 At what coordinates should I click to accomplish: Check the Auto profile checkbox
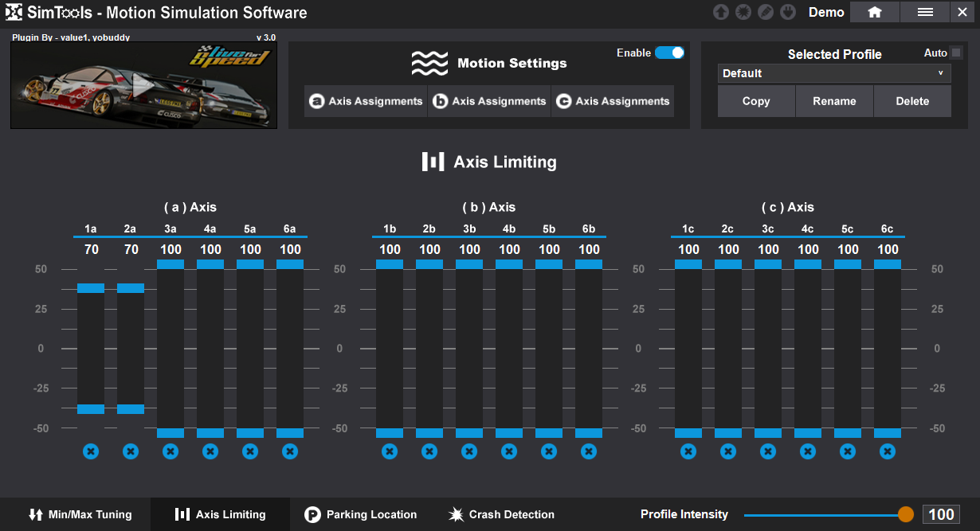956,53
